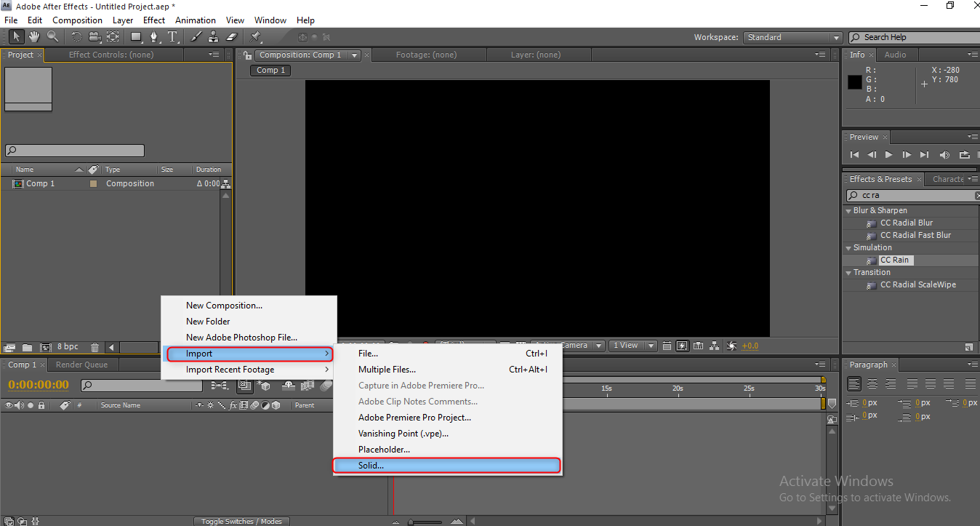Click the exposure value +0.0
980x526 pixels.
pos(750,346)
